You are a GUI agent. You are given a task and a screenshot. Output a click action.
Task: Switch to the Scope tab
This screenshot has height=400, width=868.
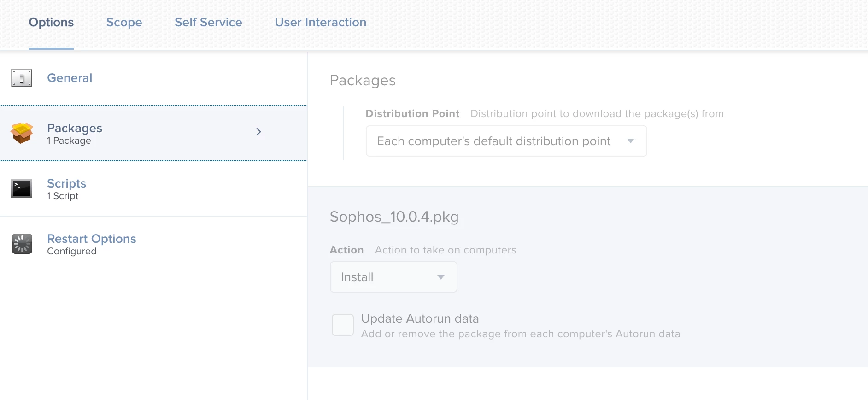click(124, 22)
